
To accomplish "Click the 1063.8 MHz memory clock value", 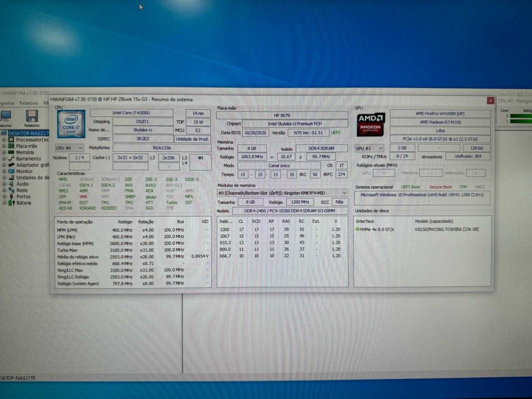I will pyautogui.click(x=252, y=157).
